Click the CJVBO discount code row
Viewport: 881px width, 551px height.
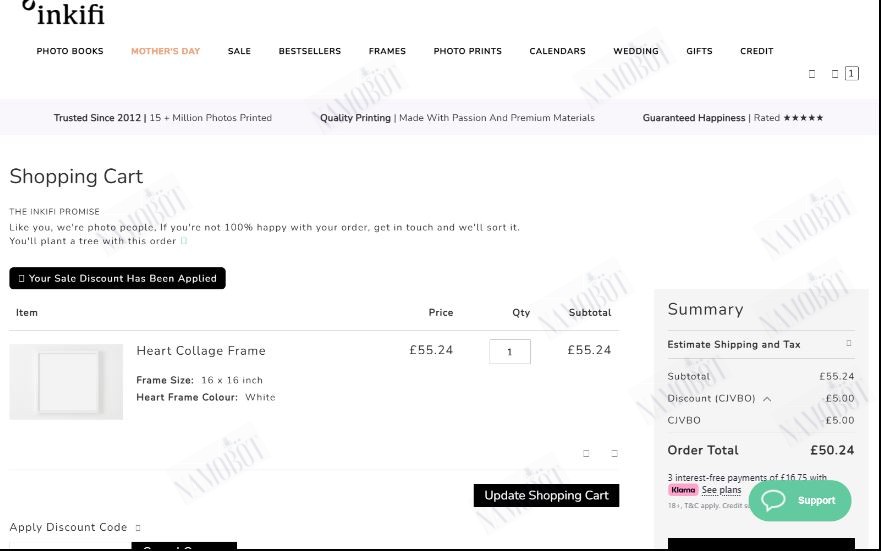761,420
